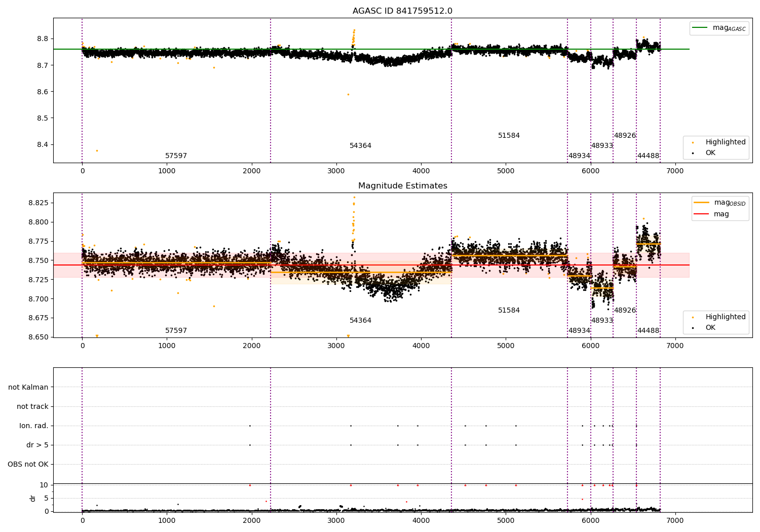
Task: Click the 10 tick on the dr axis
Action: (x=44, y=485)
